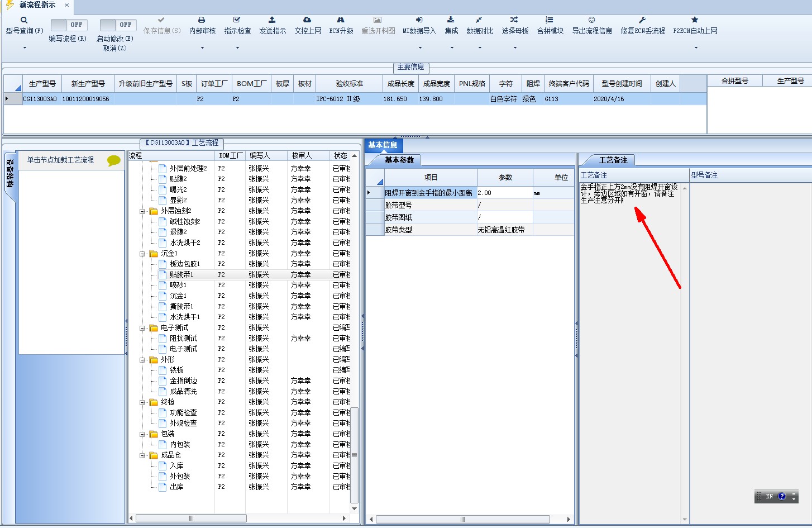812x528 pixels.
Task: Click the 型号查询 search icon
Action: pyautogui.click(x=24, y=20)
